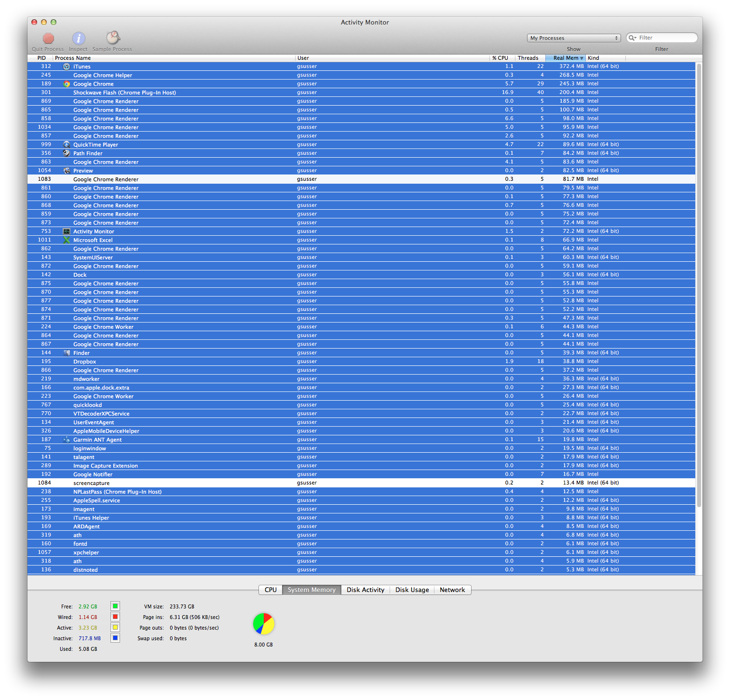Select the Path Finder icon

pyautogui.click(x=67, y=153)
